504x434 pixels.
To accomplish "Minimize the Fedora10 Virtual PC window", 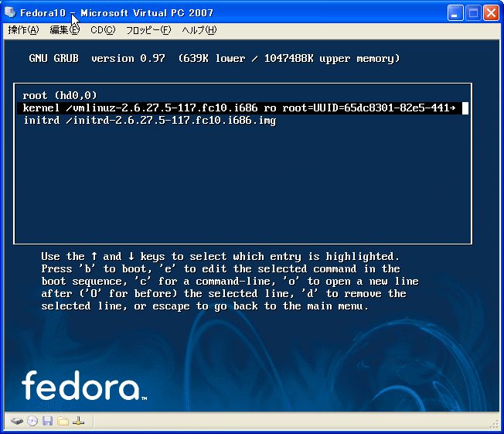I will coord(455,13).
